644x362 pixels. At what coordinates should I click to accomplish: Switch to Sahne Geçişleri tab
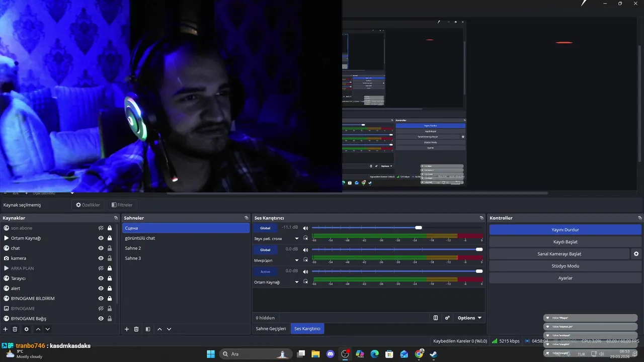click(x=271, y=329)
